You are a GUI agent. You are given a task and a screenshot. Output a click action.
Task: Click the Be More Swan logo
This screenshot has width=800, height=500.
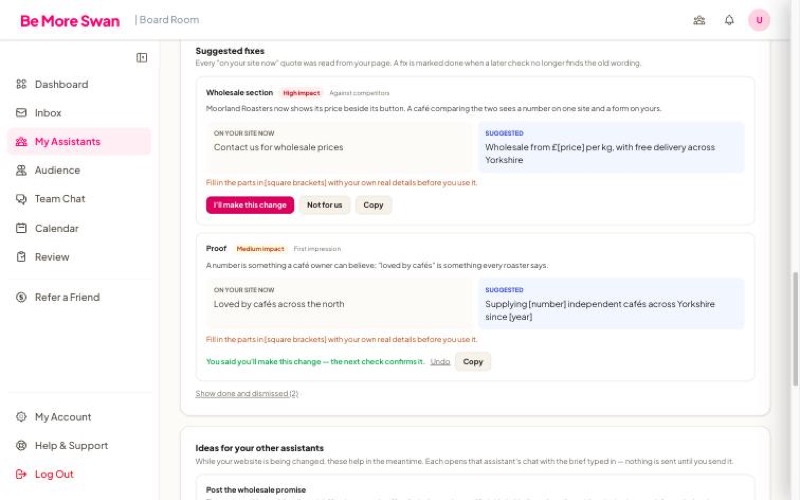click(70, 21)
